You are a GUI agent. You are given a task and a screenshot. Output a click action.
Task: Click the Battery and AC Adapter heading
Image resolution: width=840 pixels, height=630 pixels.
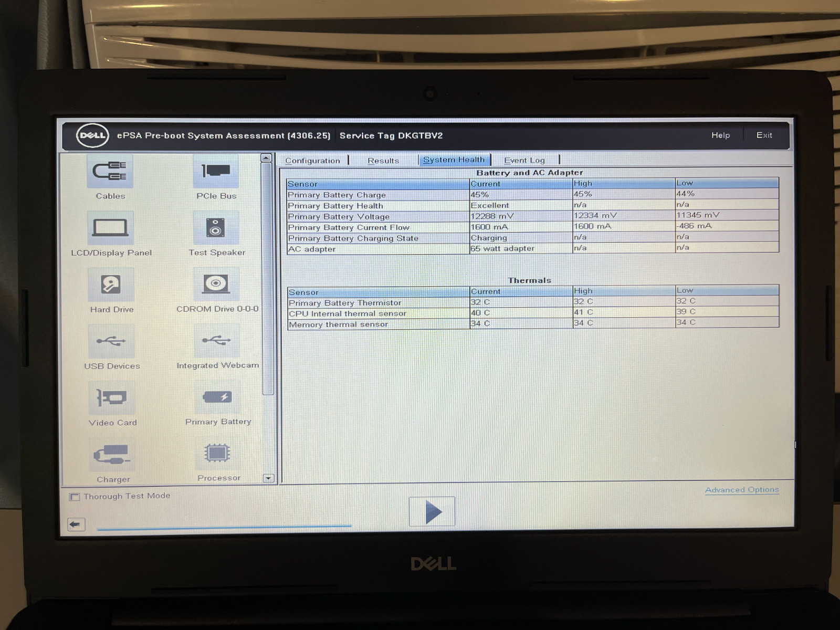coord(530,173)
